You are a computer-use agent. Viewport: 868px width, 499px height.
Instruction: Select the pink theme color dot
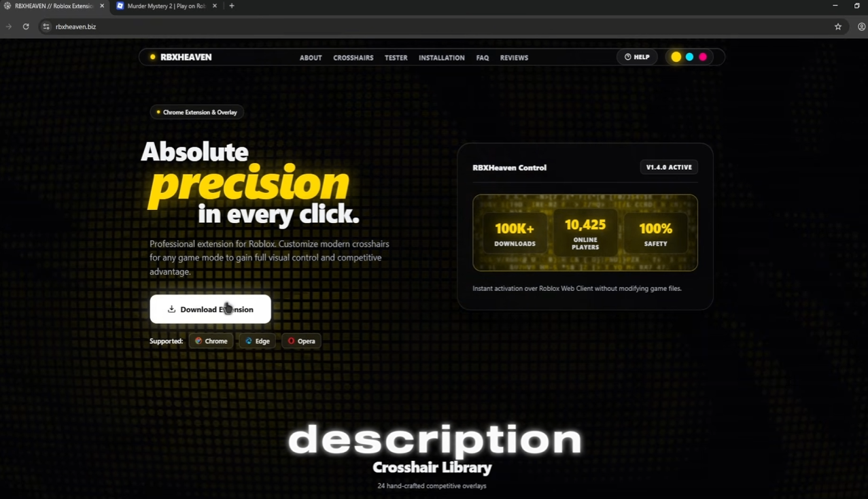(703, 57)
